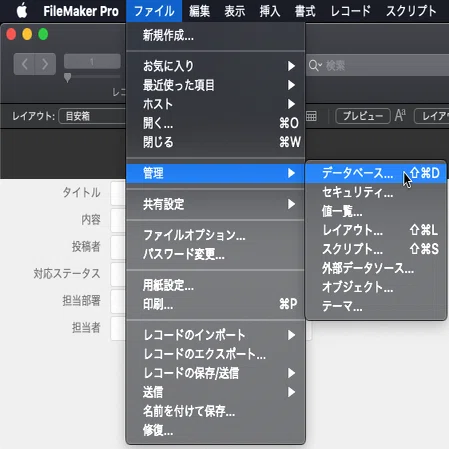Click the record number field
The height and width of the screenshot is (449, 449).
coord(92,62)
